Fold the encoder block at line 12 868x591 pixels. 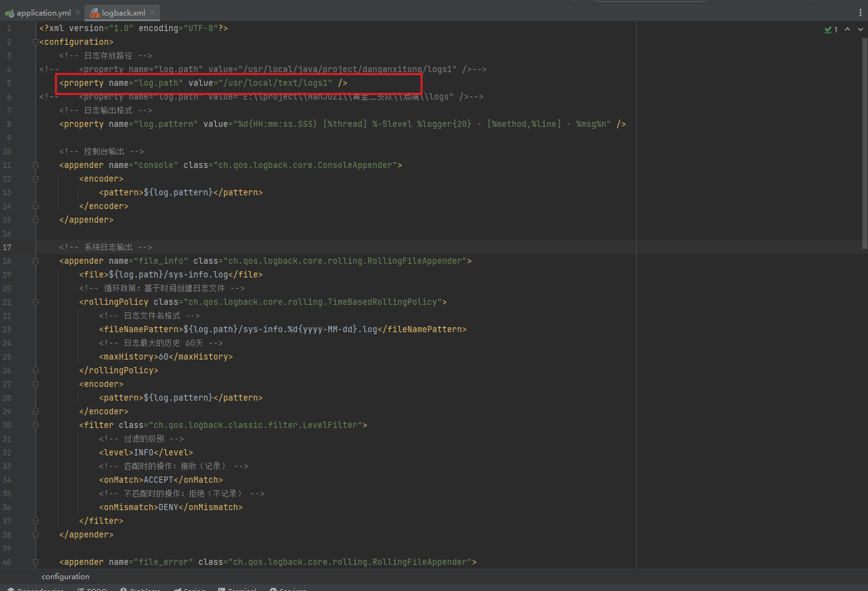(x=35, y=179)
